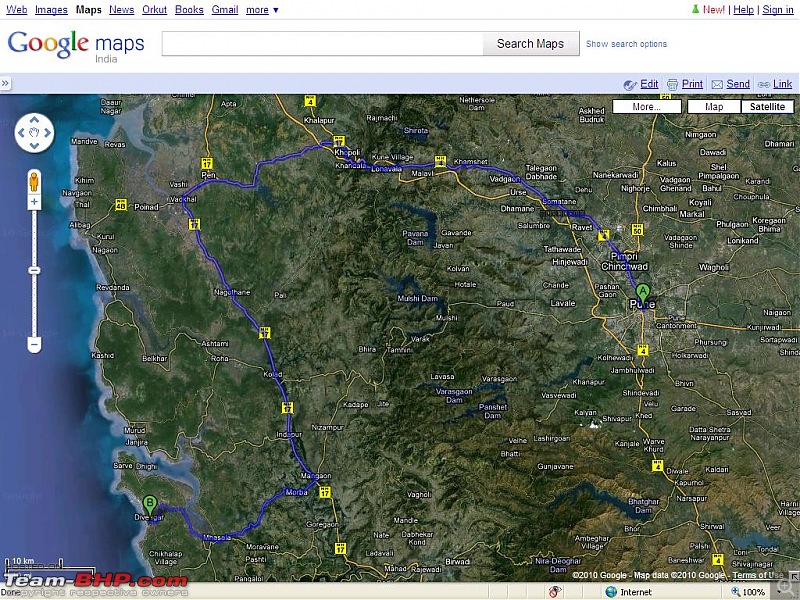Pick the Street View pegman icon
Viewport: 800px width, 600px height.
click(x=34, y=182)
